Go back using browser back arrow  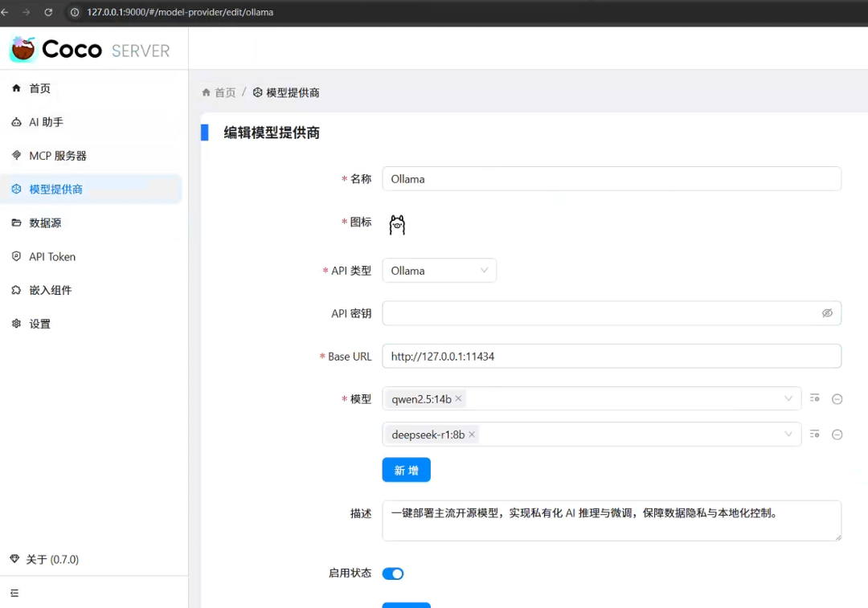5,12
